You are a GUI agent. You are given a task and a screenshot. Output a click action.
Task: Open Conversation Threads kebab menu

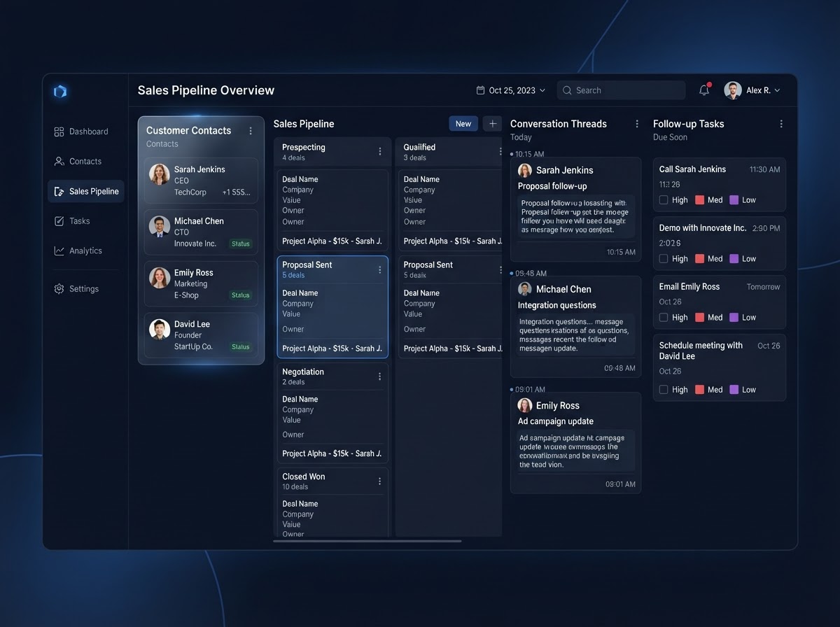[637, 124]
